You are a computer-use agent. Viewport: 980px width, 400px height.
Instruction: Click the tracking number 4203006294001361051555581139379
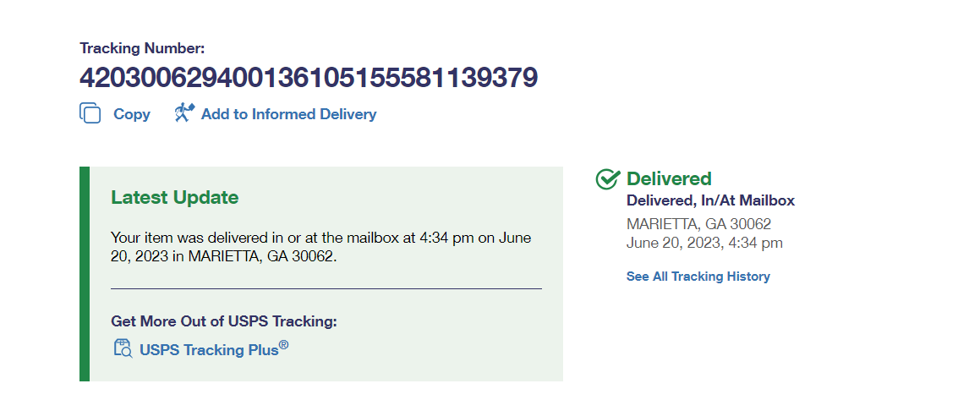(x=309, y=78)
